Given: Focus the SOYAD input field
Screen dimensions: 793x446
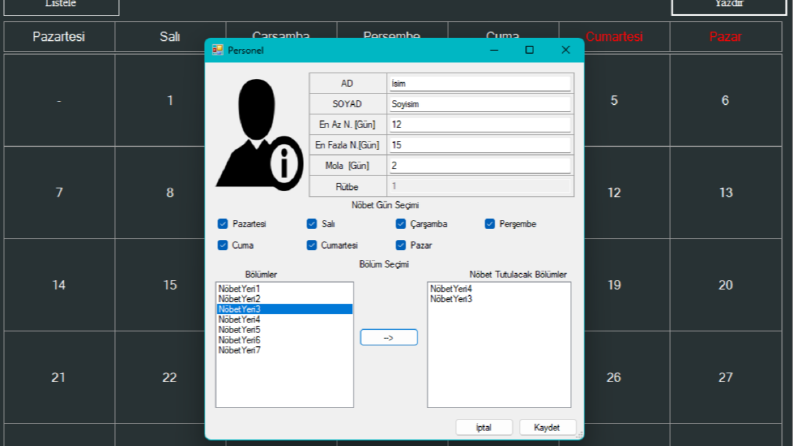Looking at the screenshot, I should coord(480,104).
